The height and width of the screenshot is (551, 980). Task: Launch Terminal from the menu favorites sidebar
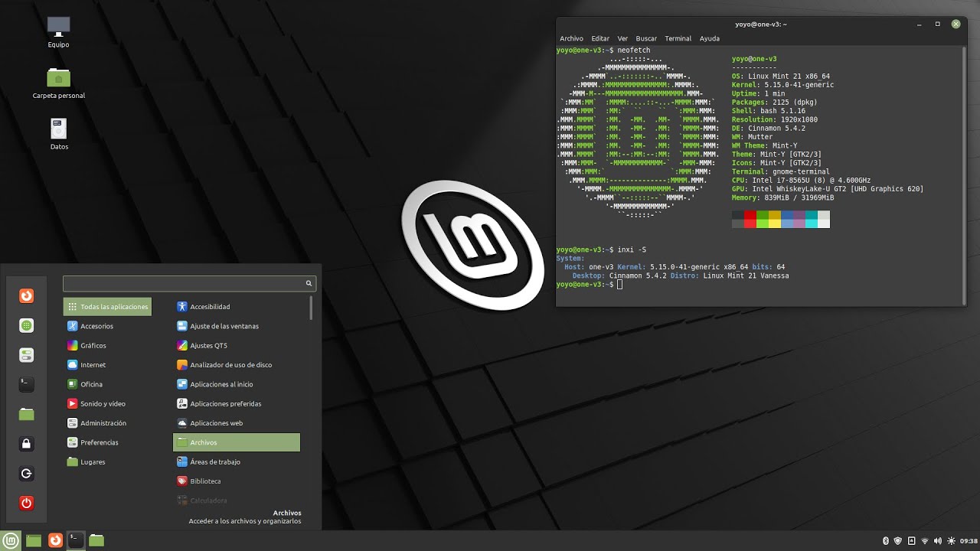click(x=26, y=384)
